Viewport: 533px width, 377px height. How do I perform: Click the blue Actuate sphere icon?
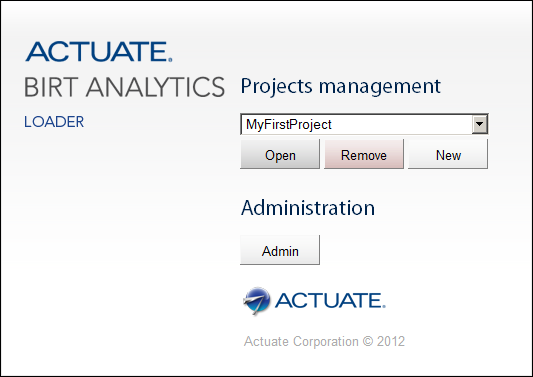pyautogui.click(x=257, y=300)
